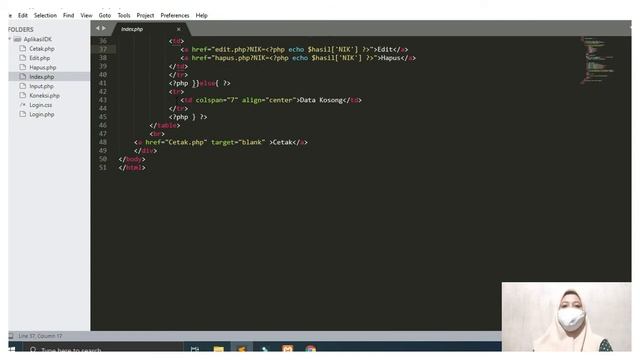Open the Tools menu

coord(124,16)
